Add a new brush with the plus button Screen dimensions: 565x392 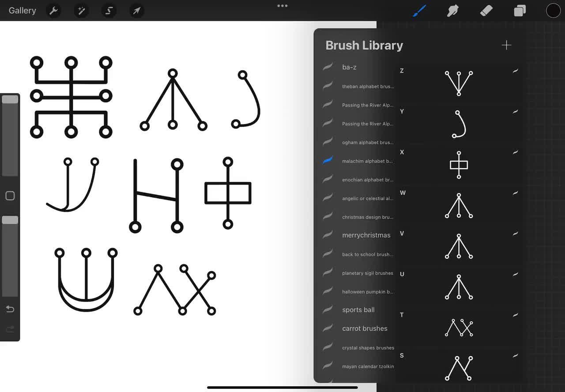(x=506, y=45)
